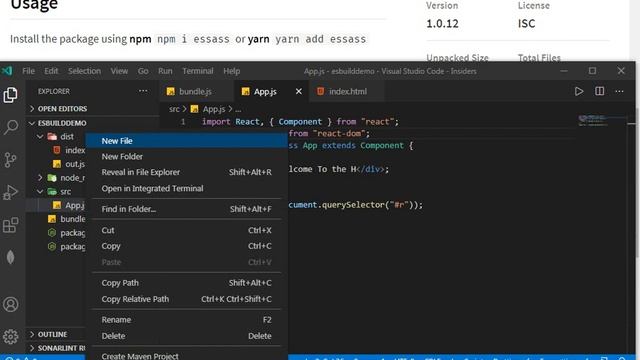Close the App.js tab
Screen dimensions: 640x360
pos(299,91)
